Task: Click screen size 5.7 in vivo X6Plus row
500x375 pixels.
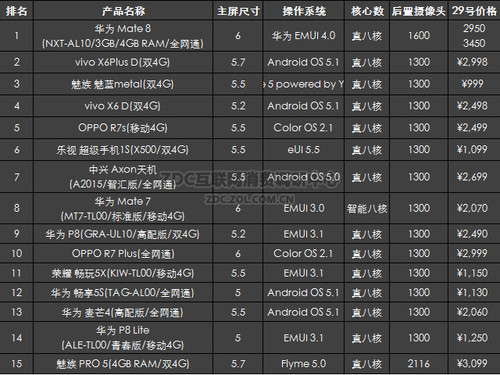Action: point(238,62)
